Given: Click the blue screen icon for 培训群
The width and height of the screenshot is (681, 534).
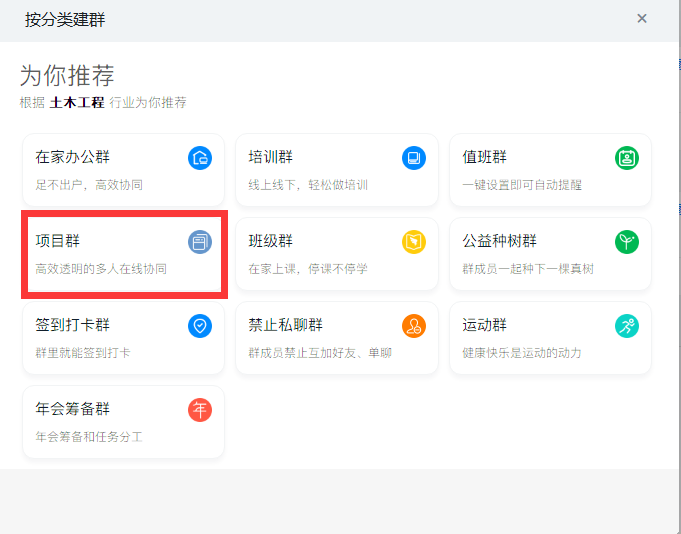Looking at the screenshot, I should point(413,158).
